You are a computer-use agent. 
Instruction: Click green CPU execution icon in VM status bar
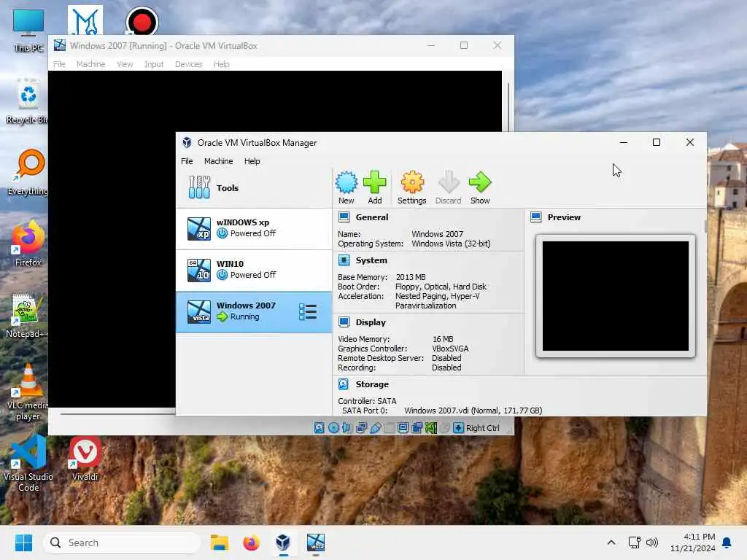click(x=431, y=427)
